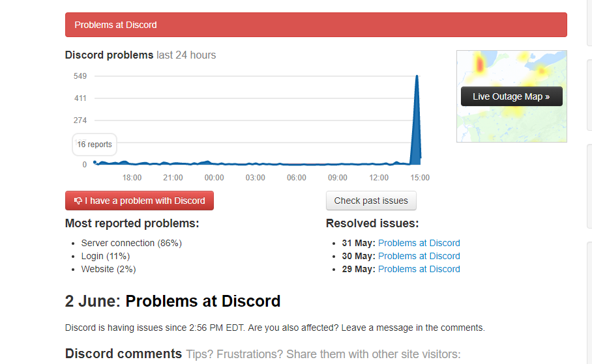Click the '274' y-axis label

[x=80, y=120]
